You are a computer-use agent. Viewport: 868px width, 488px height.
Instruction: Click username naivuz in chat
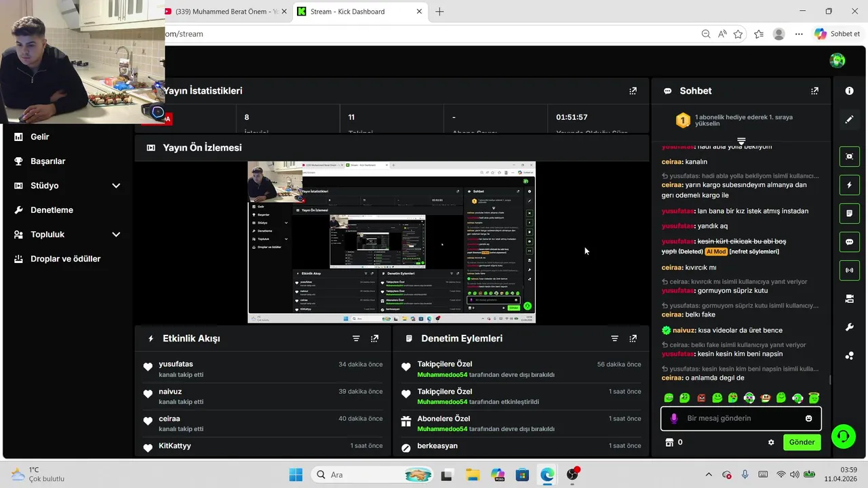click(x=684, y=330)
